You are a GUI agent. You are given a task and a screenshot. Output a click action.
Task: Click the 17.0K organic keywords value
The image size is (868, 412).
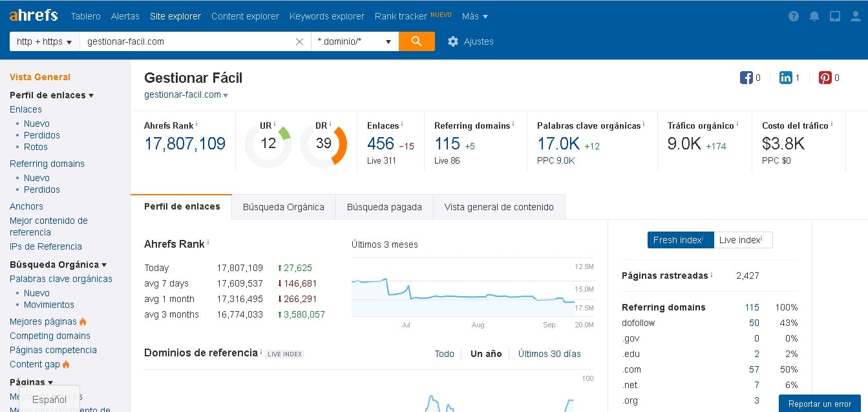tap(558, 144)
